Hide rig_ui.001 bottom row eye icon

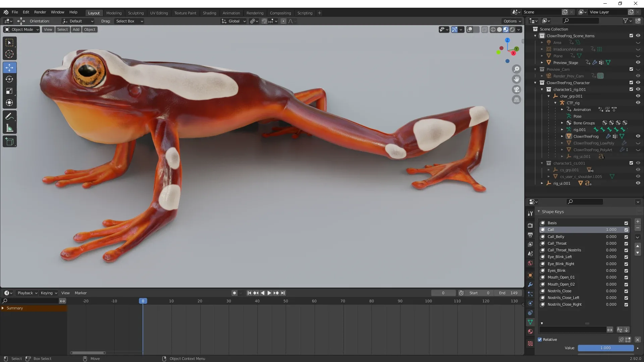[638, 183]
